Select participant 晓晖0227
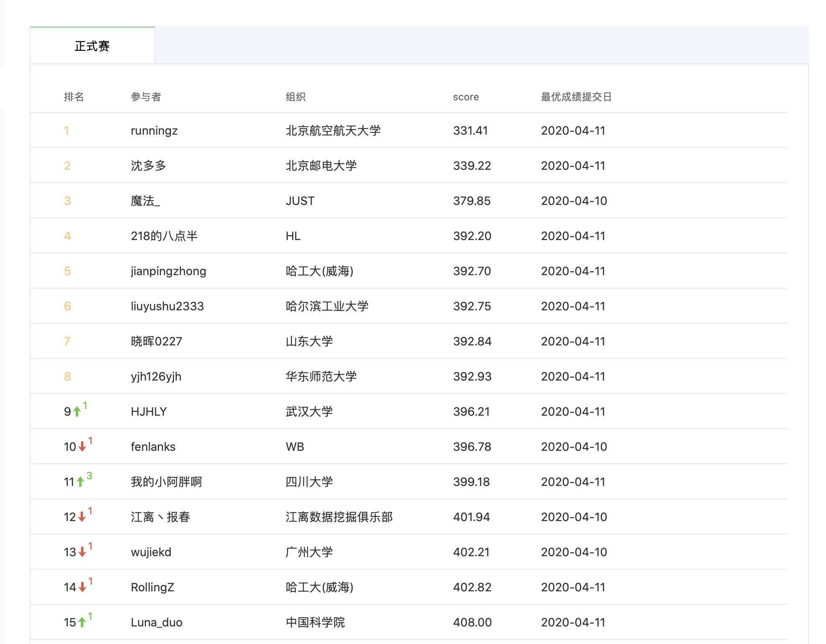Image resolution: width=826 pixels, height=644 pixels. (x=156, y=341)
